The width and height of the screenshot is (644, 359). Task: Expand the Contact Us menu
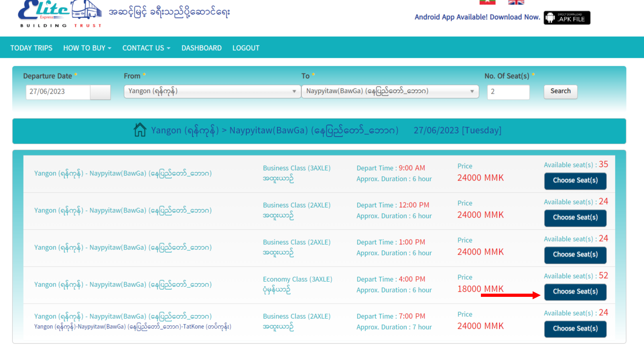146,48
